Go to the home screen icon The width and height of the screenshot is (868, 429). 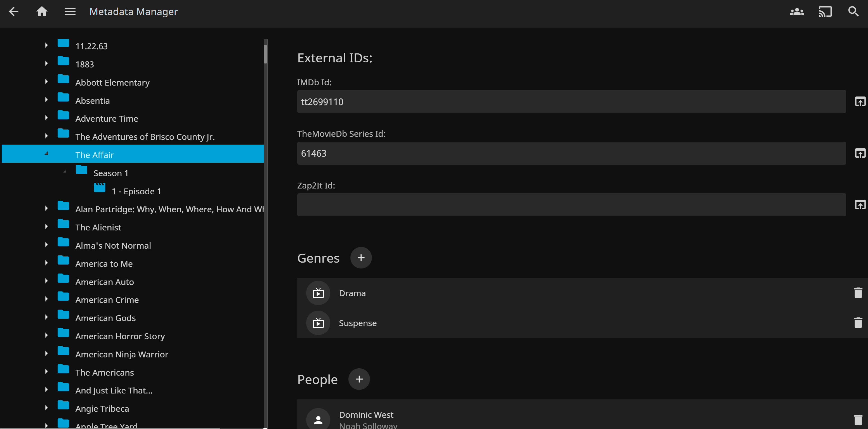coord(42,11)
